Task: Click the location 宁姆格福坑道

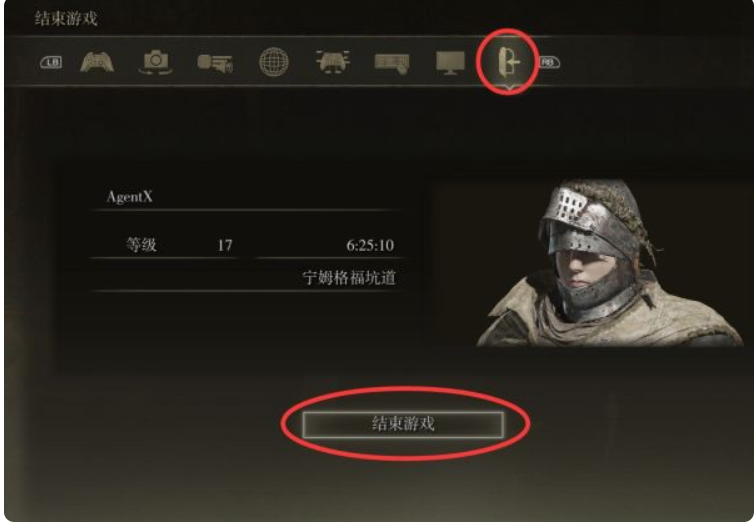Action: tap(349, 278)
